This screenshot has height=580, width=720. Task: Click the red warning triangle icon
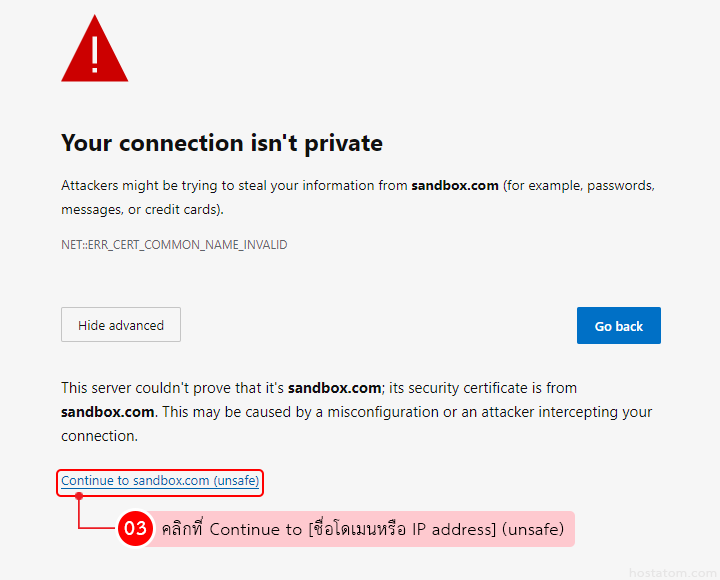click(x=95, y=53)
